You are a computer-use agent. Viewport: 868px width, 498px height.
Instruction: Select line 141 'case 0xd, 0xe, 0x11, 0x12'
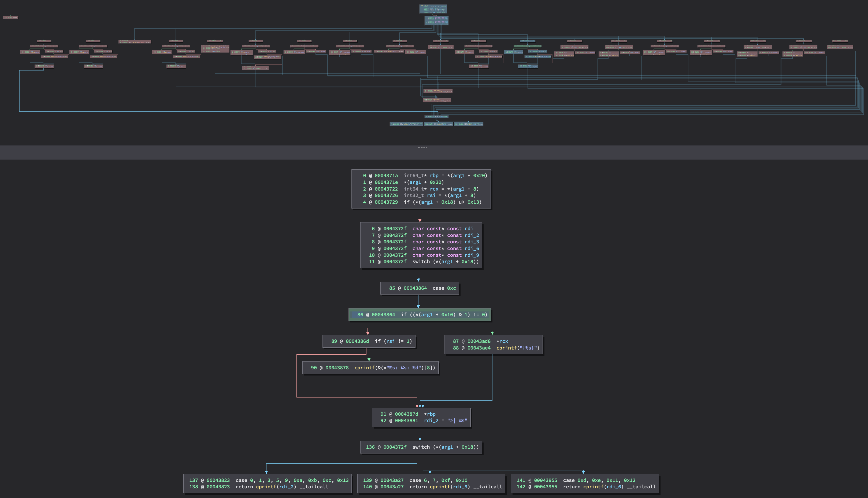coord(576,480)
